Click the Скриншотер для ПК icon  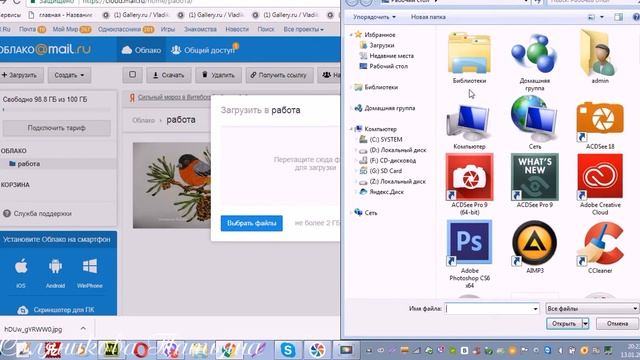coord(23,310)
